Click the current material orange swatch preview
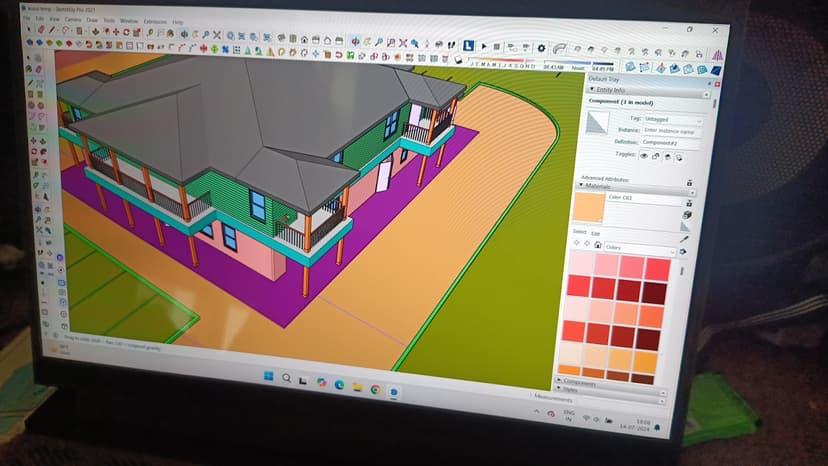 pos(589,208)
